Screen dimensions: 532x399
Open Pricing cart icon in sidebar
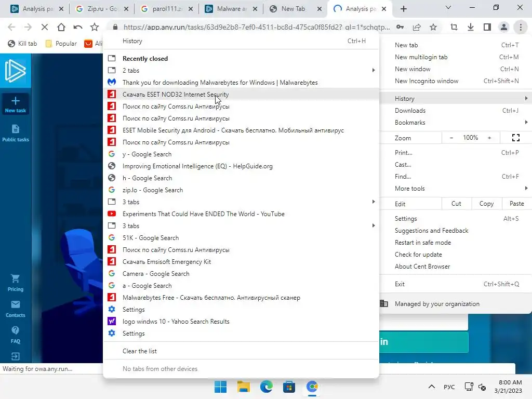coord(15,283)
